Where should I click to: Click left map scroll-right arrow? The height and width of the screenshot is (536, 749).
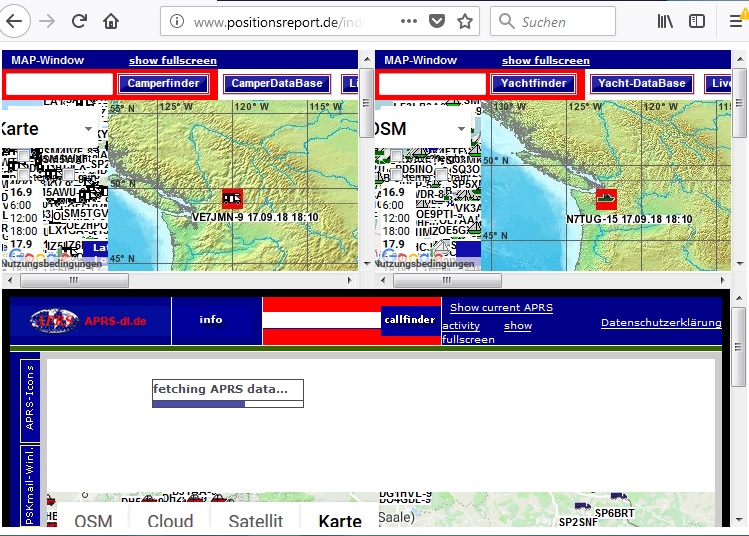pyautogui.click(x=350, y=280)
